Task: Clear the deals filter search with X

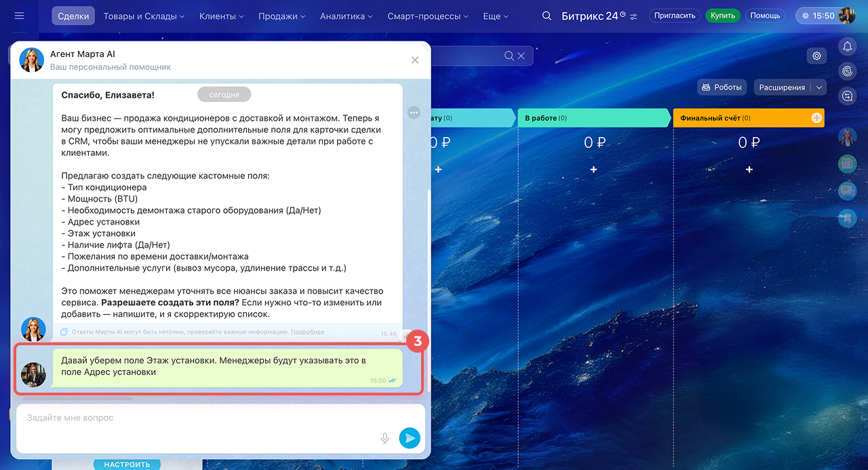Action: tap(521, 56)
